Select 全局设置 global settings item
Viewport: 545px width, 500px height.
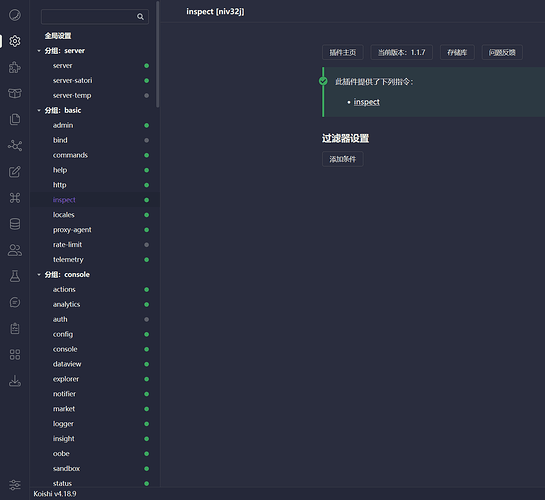tap(58, 36)
